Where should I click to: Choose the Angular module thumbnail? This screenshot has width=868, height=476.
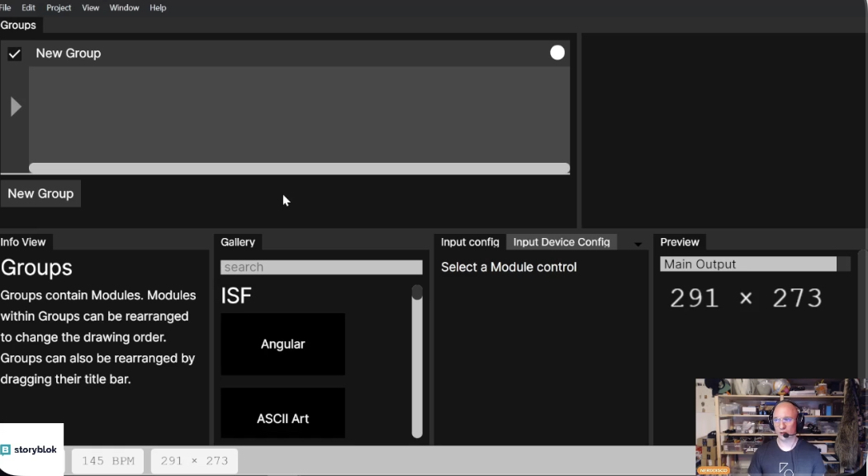point(283,344)
